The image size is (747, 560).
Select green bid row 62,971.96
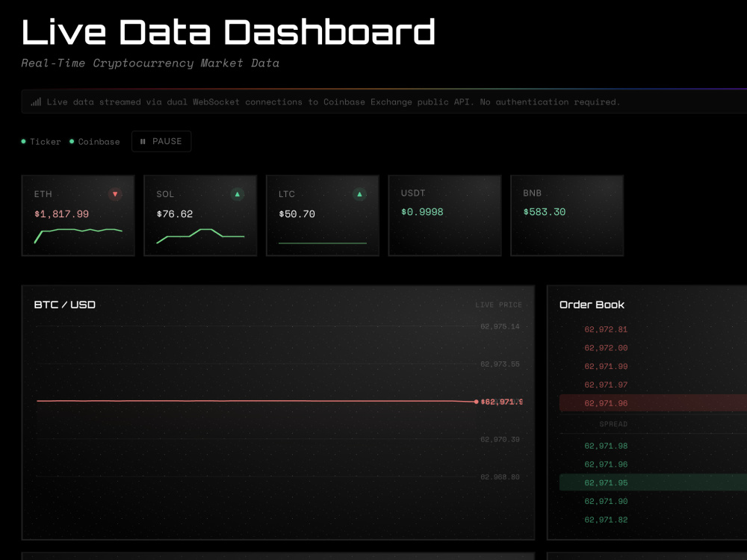(x=653, y=464)
